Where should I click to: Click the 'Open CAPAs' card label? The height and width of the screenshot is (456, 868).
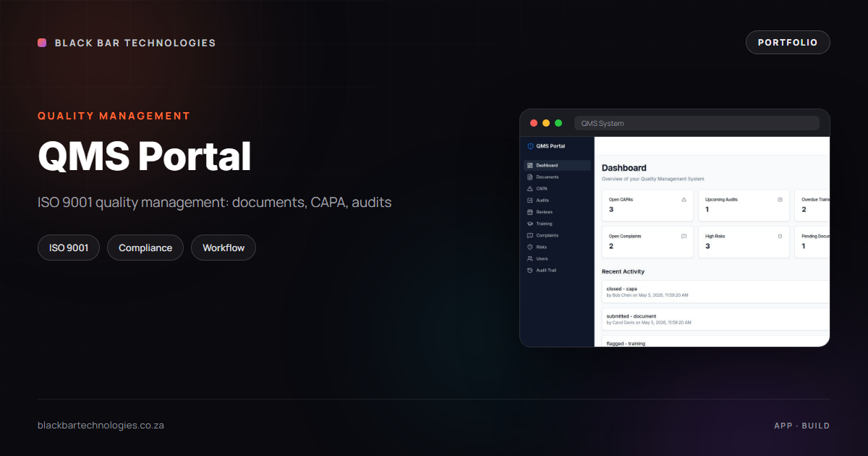click(621, 199)
